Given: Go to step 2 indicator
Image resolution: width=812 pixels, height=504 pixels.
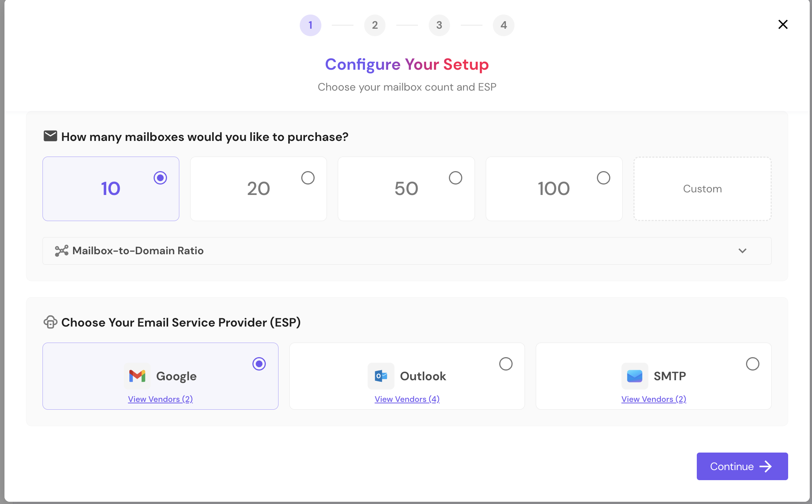Looking at the screenshot, I should (375, 25).
